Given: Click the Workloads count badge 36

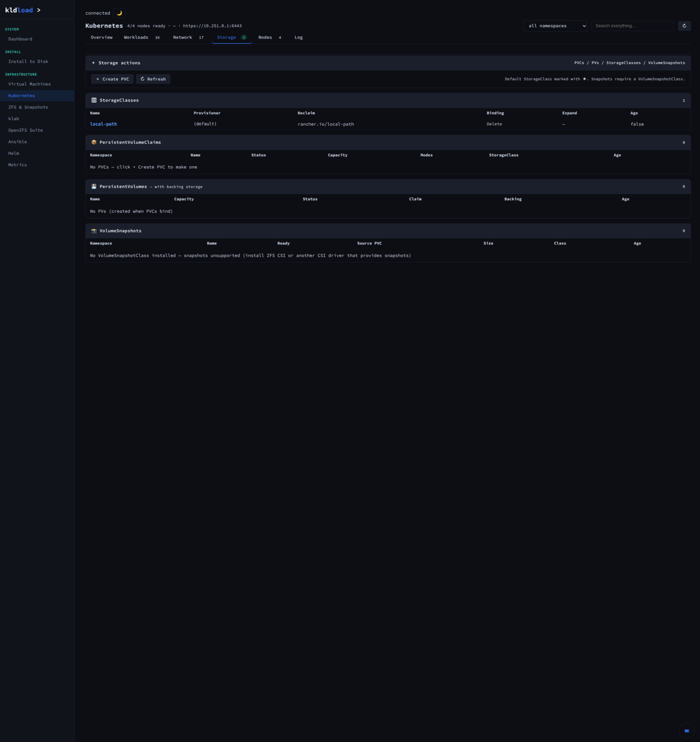Looking at the screenshot, I should [157, 38].
